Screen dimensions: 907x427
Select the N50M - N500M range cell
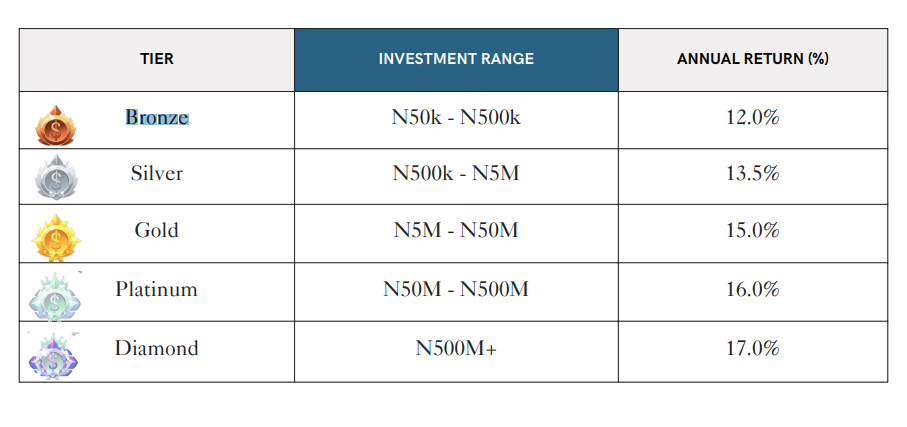456,290
